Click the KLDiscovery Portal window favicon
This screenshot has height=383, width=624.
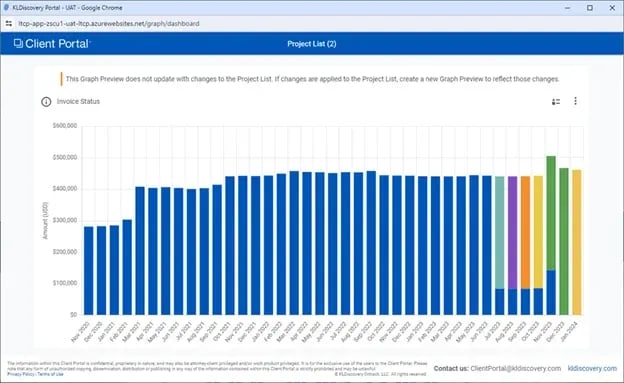point(6,8)
